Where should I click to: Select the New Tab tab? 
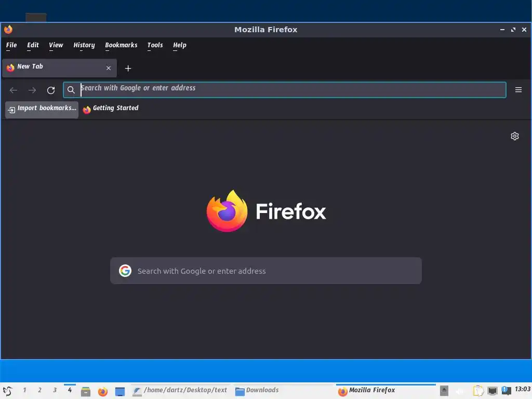click(x=59, y=68)
